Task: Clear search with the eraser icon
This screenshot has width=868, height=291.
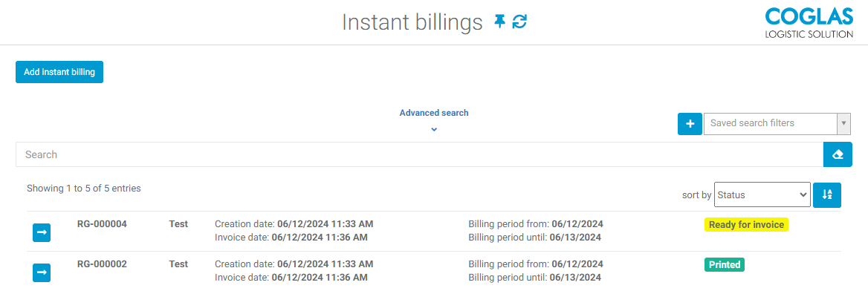Action: (838, 154)
